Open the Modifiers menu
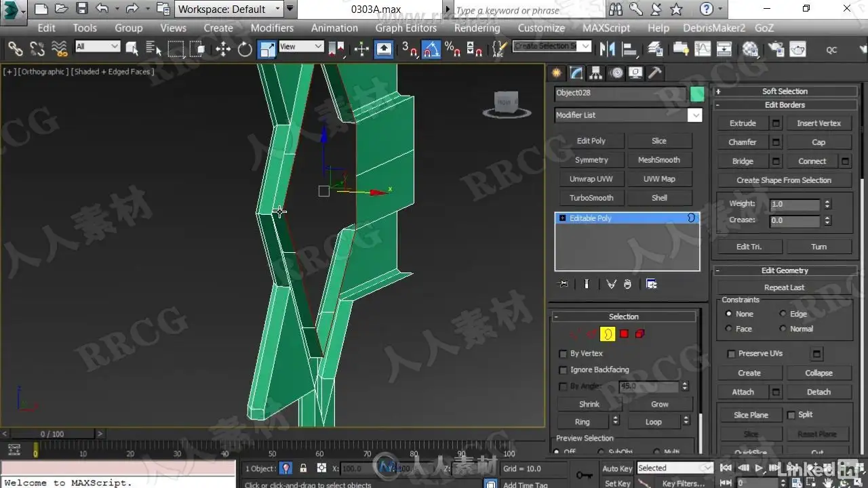Viewport: 868px width, 488px height. point(272,28)
